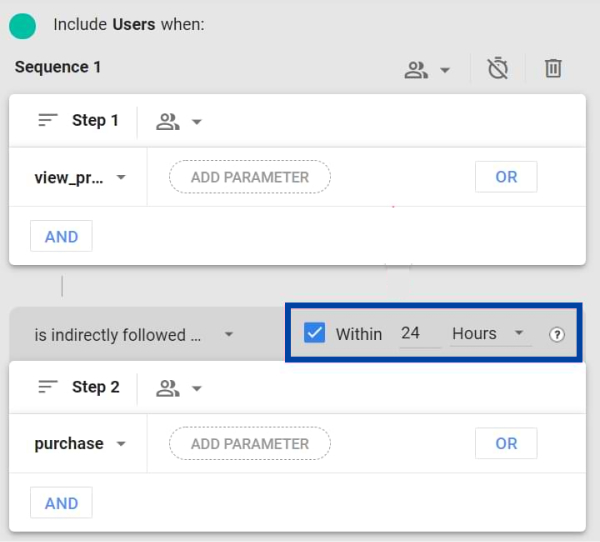Open the help icon next to Hours

coord(557,335)
